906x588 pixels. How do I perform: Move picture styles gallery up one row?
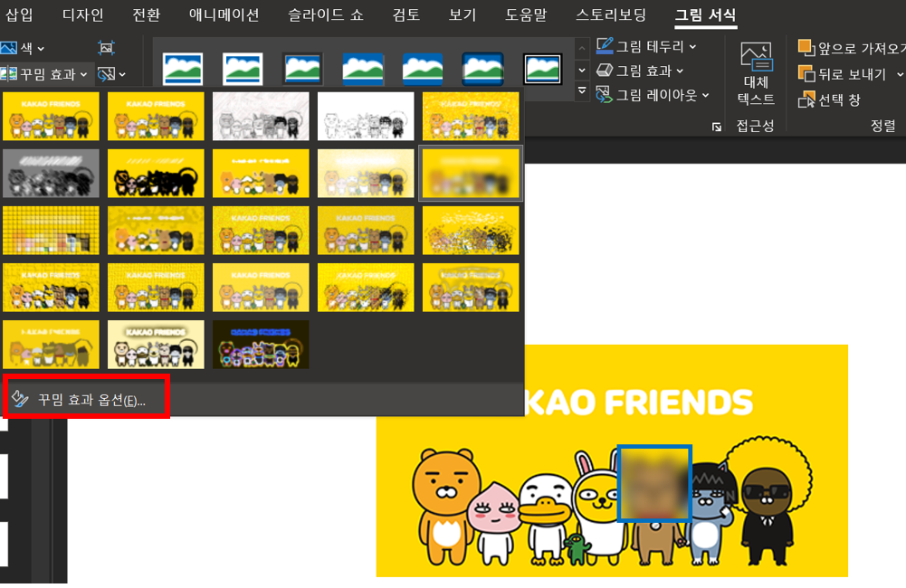pyautogui.click(x=582, y=49)
